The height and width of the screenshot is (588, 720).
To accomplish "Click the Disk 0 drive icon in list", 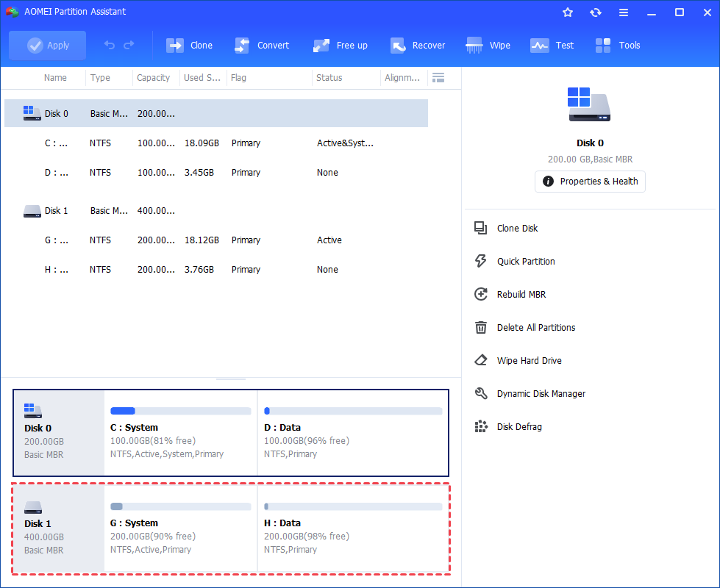I will coord(32,113).
